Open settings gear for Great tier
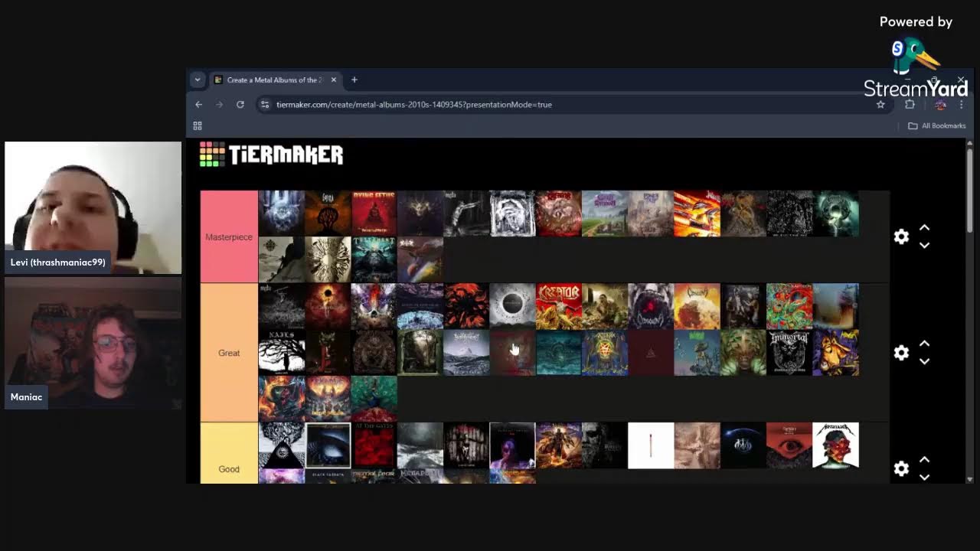 coord(901,353)
